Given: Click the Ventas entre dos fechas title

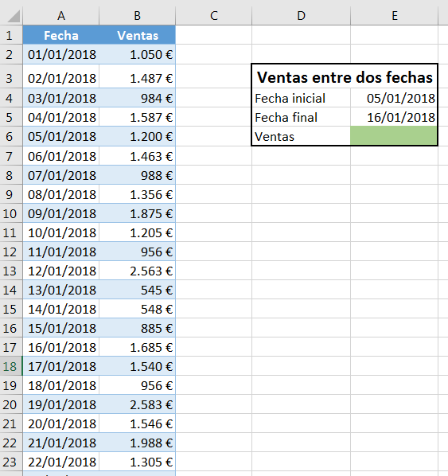Looking at the screenshot, I should coord(345,76).
